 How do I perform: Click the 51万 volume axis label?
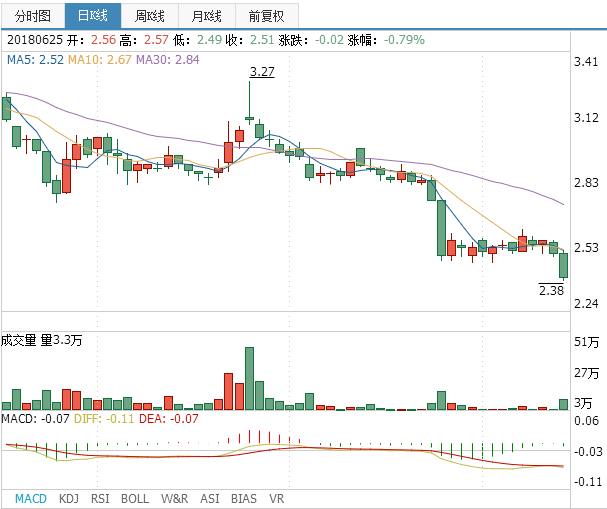point(586,342)
